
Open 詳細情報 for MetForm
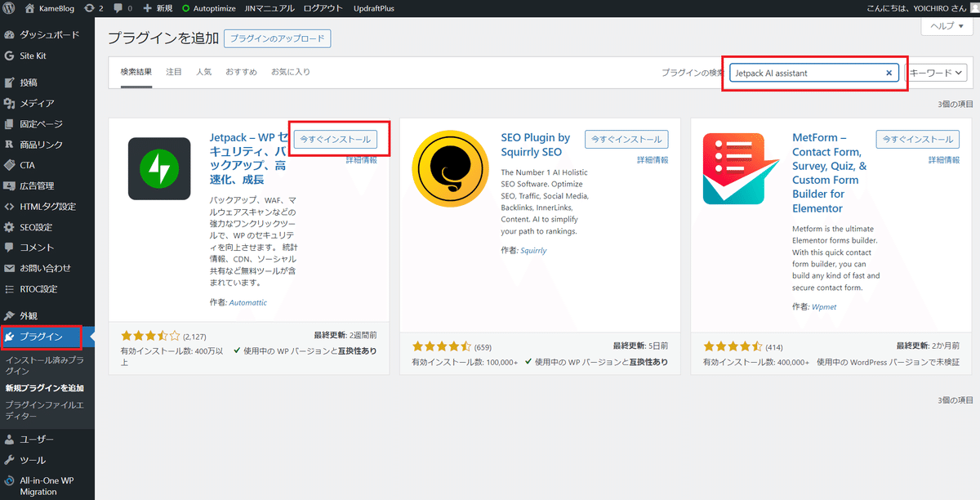pos(943,160)
